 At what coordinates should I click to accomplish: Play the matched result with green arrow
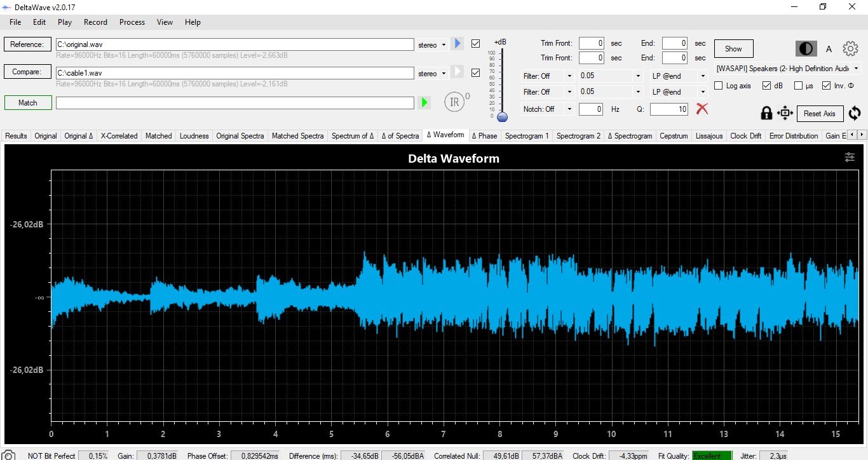(x=424, y=102)
